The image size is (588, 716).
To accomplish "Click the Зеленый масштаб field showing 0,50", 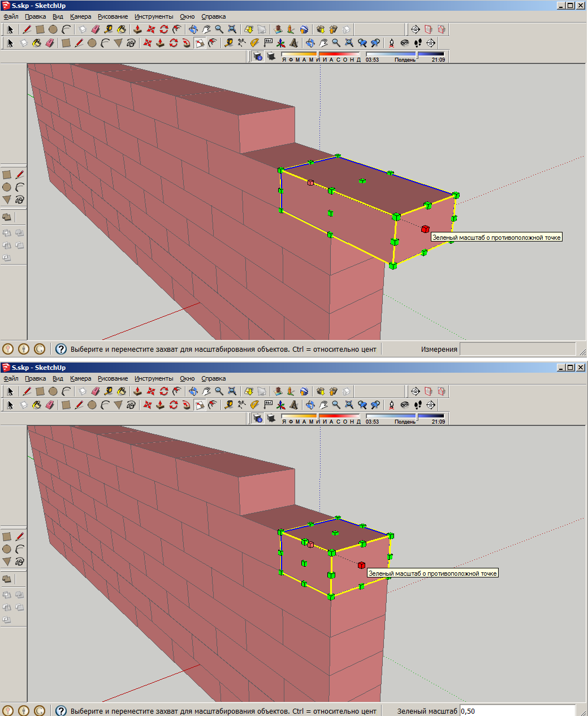I will pyautogui.click(x=517, y=711).
